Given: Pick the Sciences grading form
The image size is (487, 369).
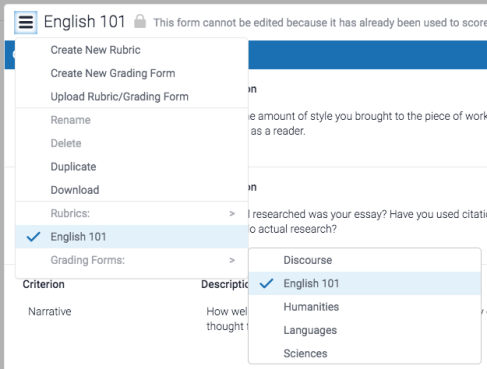Looking at the screenshot, I should pyautogui.click(x=365, y=353).
